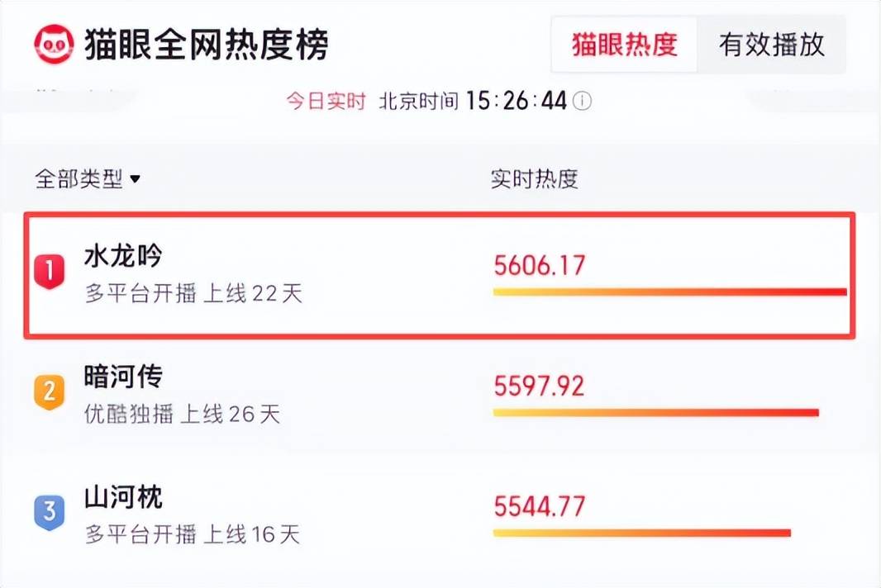Click the 全部类型 dropdown arrow
This screenshot has width=881, height=588.
136,179
